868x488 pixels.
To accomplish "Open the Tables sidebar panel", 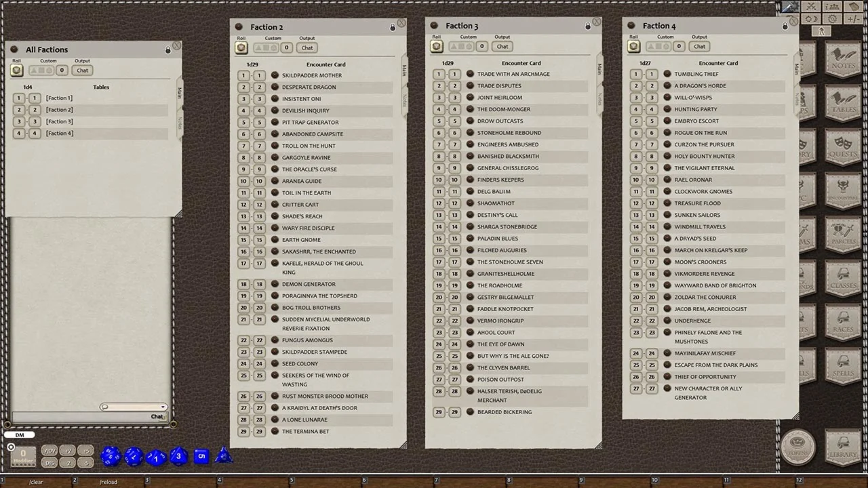I will coord(843,103).
